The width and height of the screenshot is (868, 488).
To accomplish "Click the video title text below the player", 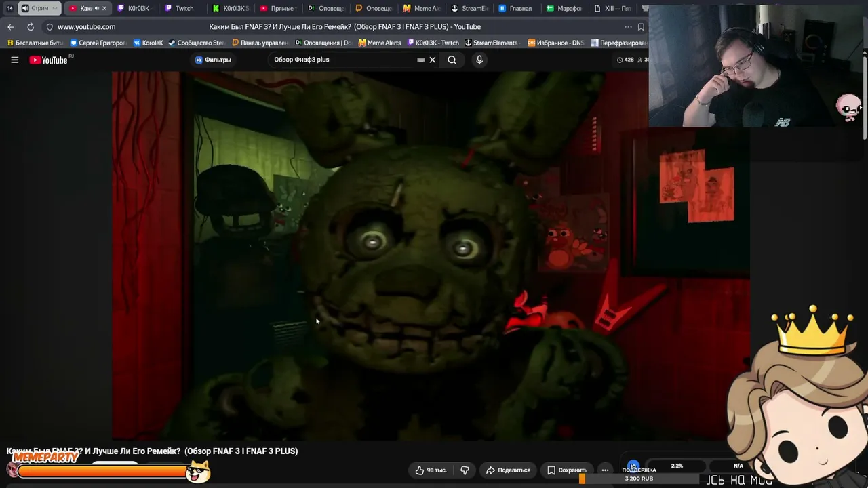I will coord(152,451).
